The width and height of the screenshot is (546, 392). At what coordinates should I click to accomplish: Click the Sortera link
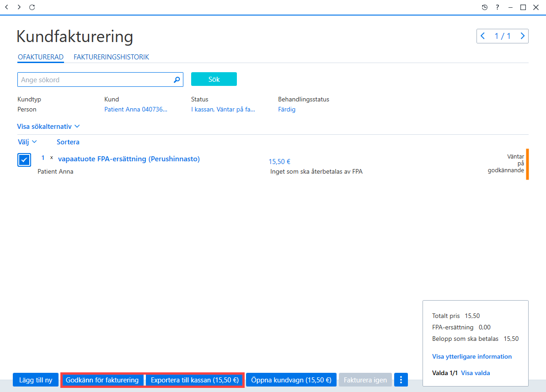pyautogui.click(x=68, y=142)
